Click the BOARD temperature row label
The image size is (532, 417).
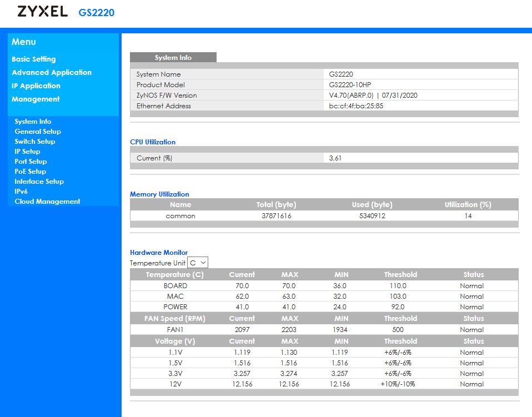pos(175,286)
